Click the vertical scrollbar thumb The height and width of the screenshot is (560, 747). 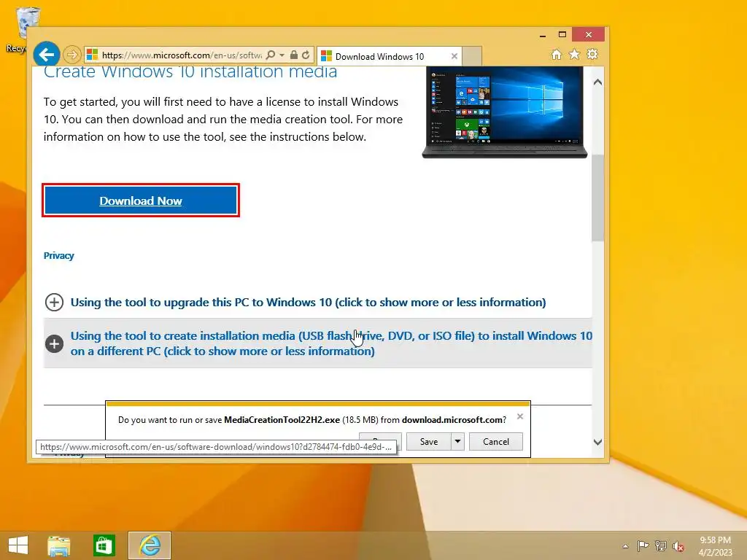coord(598,198)
